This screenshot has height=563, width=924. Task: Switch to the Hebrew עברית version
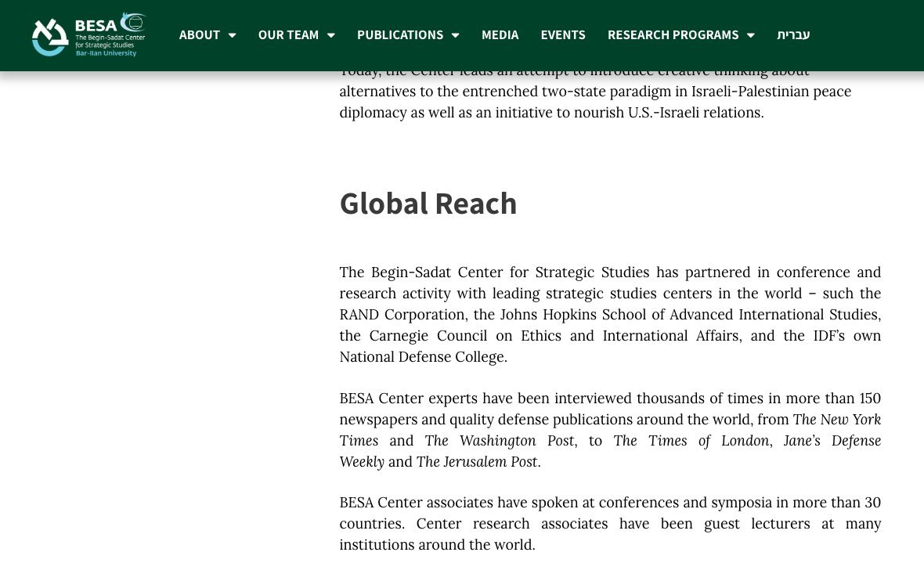click(x=793, y=34)
